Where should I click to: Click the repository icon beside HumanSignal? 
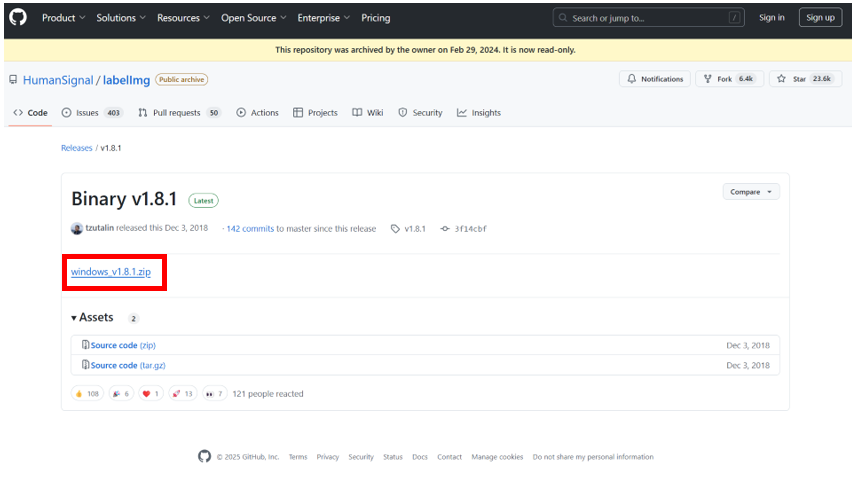13,80
